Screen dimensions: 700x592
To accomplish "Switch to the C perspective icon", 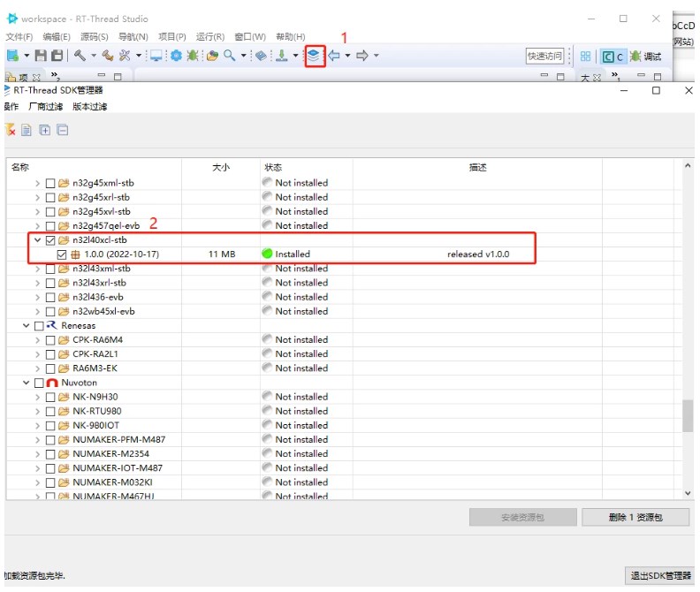I will pos(613,57).
